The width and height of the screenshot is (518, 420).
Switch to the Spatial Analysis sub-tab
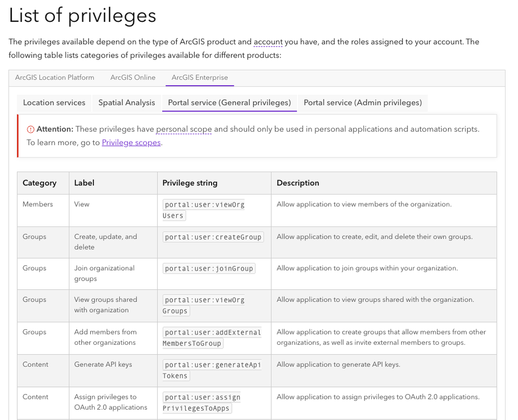[127, 103]
